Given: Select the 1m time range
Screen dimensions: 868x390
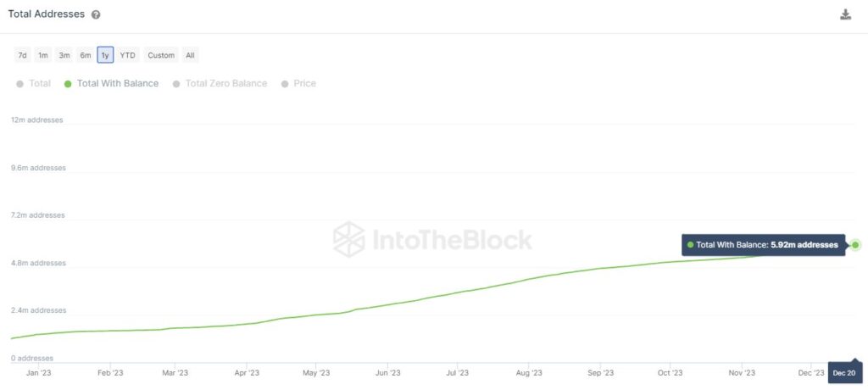Looking at the screenshot, I should 43,55.
